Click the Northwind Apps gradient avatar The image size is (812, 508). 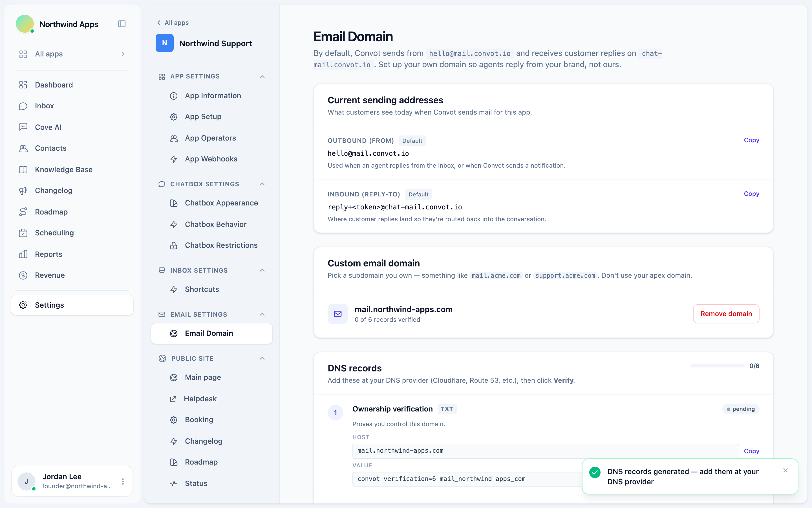25,24
